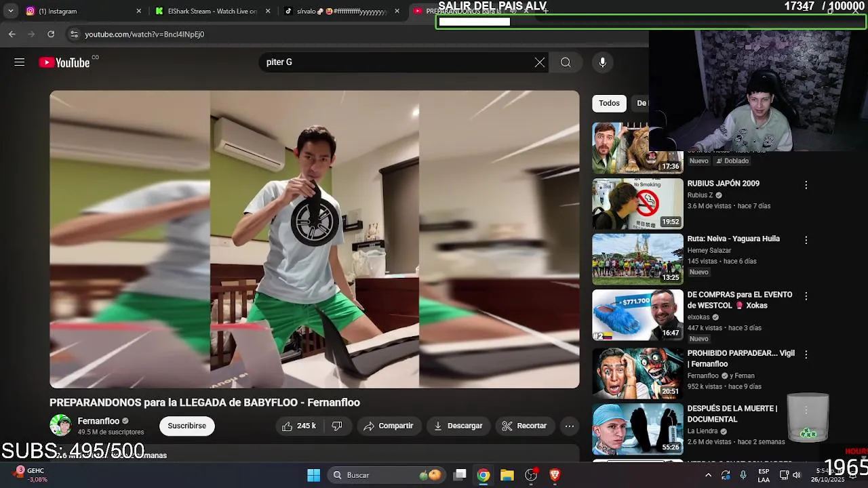Viewport: 868px width, 488px height.
Task: Reload the page with the refresh icon
Action: coord(51,34)
